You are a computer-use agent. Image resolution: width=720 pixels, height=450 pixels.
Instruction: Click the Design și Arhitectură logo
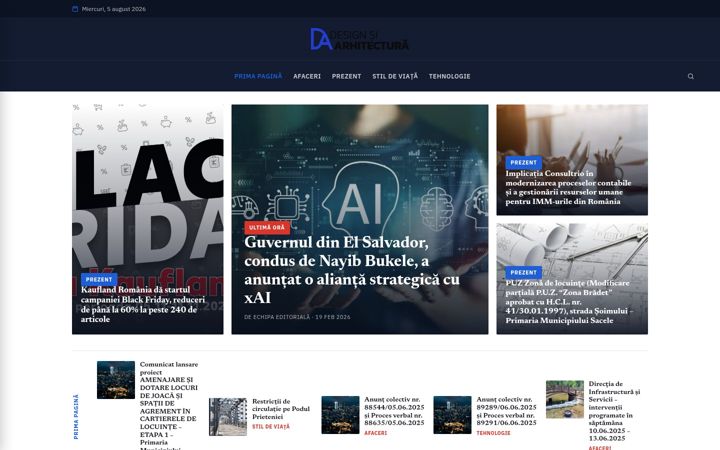point(360,39)
